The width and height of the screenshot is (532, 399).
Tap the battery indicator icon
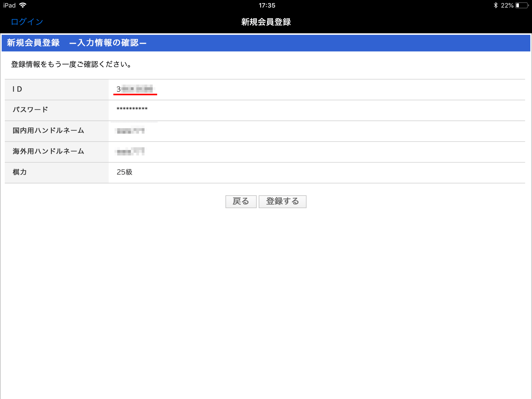522,5
